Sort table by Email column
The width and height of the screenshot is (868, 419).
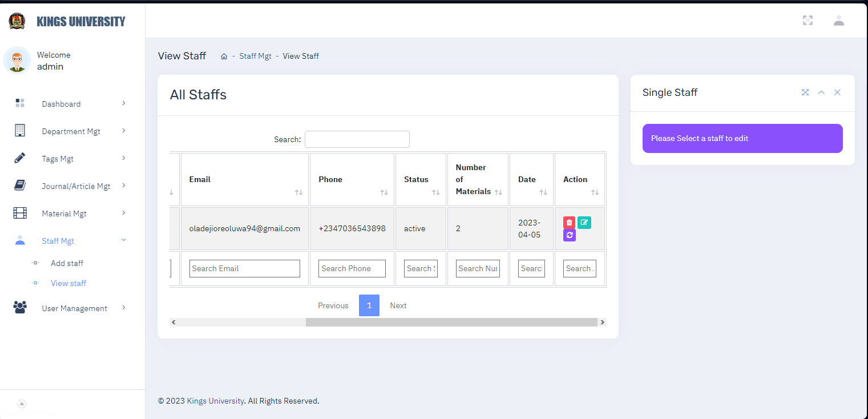click(244, 179)
